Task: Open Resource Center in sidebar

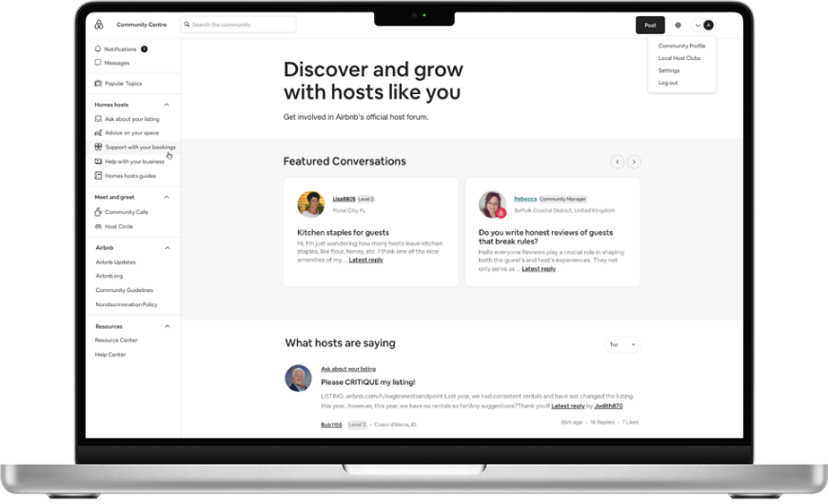Action: tap(116, 340)
